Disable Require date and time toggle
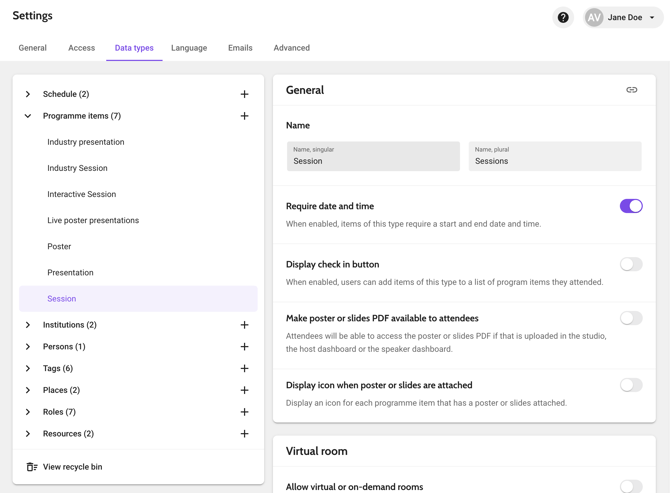Screen dimensions: 670x493 pyautogui.click(x=630, y=206)
